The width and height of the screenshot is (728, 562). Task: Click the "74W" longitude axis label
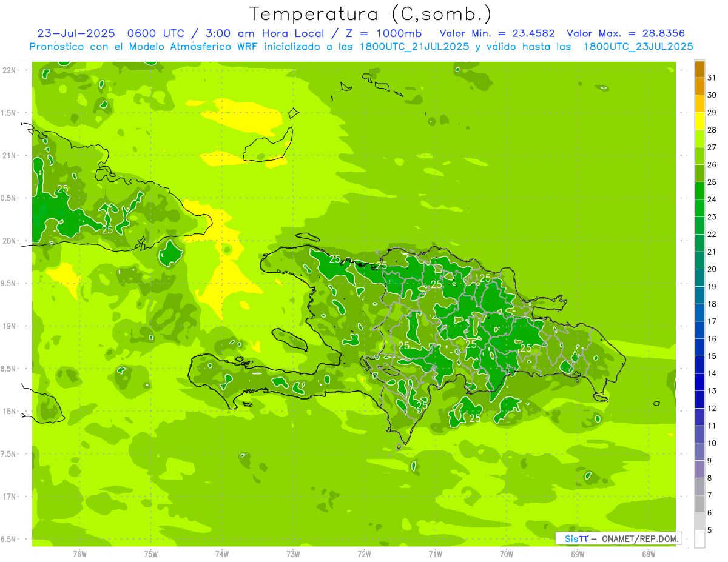(222, 554)
